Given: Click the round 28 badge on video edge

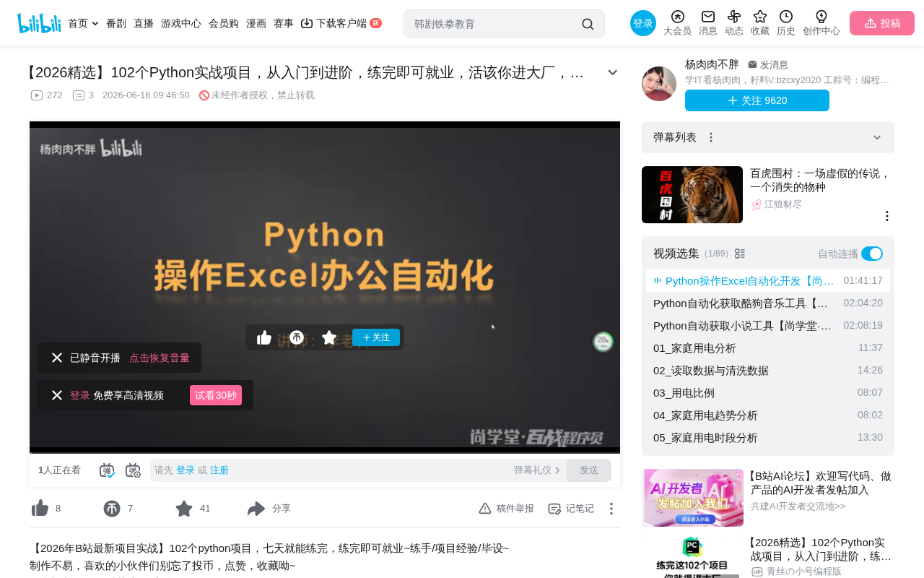Looking at the screenshot, I should click(x=603, y=342).
